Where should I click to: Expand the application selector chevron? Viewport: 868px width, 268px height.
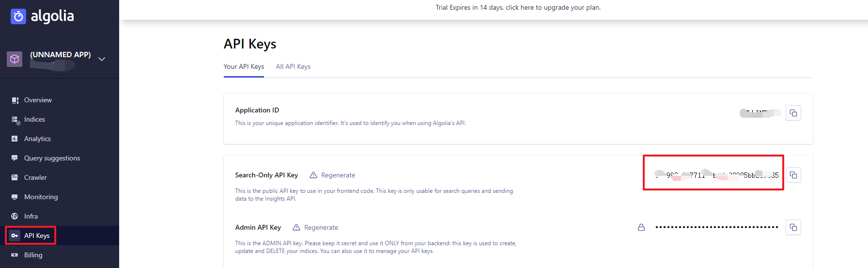click(102, 59)
